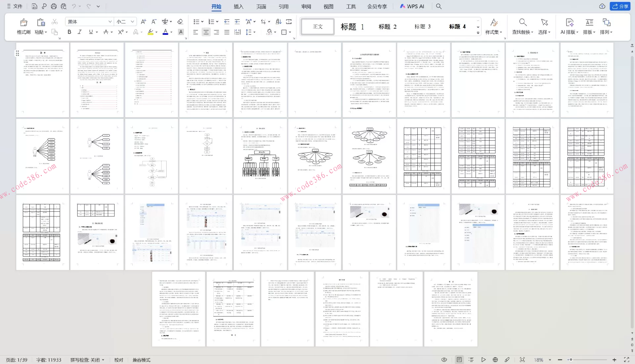Apply the 标题 1 heading style
Viewport: 635px width, 364px height.
352,26
